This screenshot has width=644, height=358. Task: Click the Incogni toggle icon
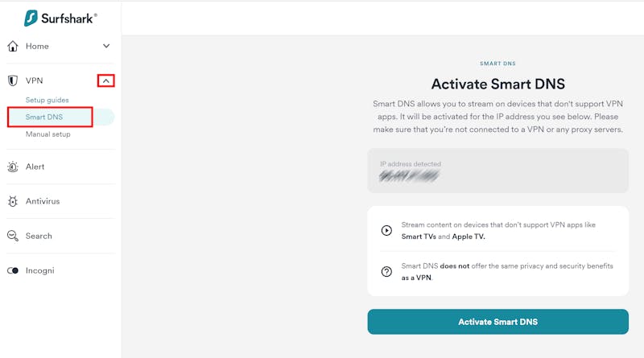[x=13, y=270]
